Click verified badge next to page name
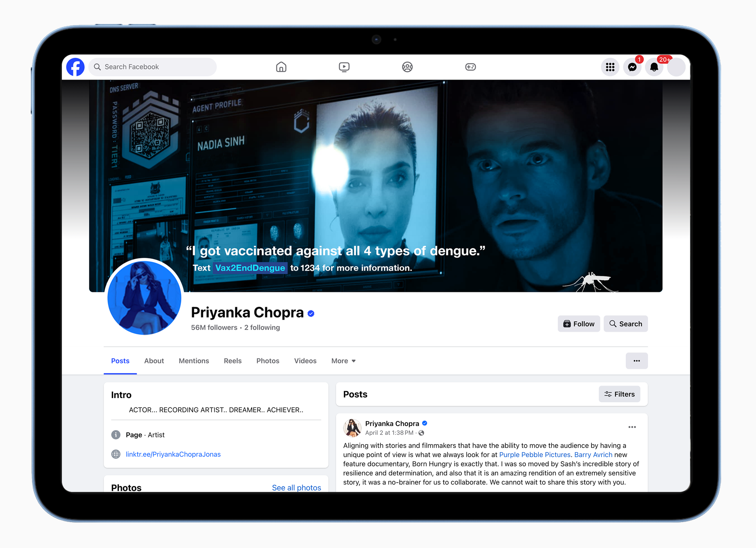The image size is (756, 548). 311,313
